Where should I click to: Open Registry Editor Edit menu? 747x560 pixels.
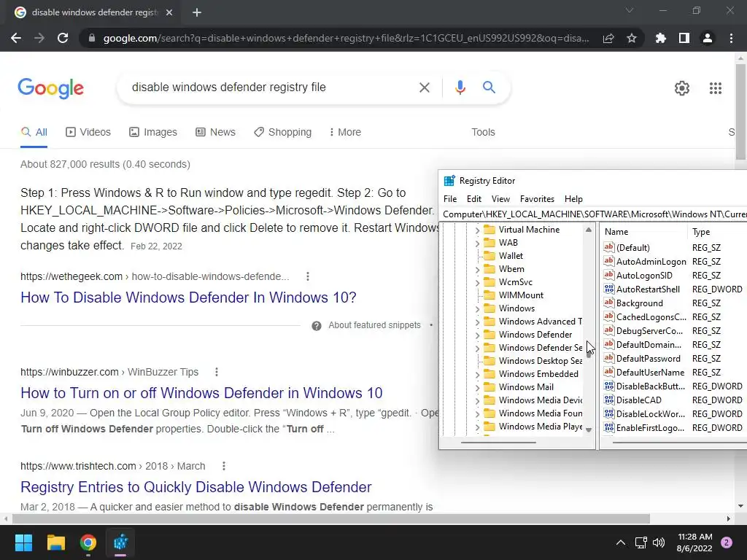474,199
